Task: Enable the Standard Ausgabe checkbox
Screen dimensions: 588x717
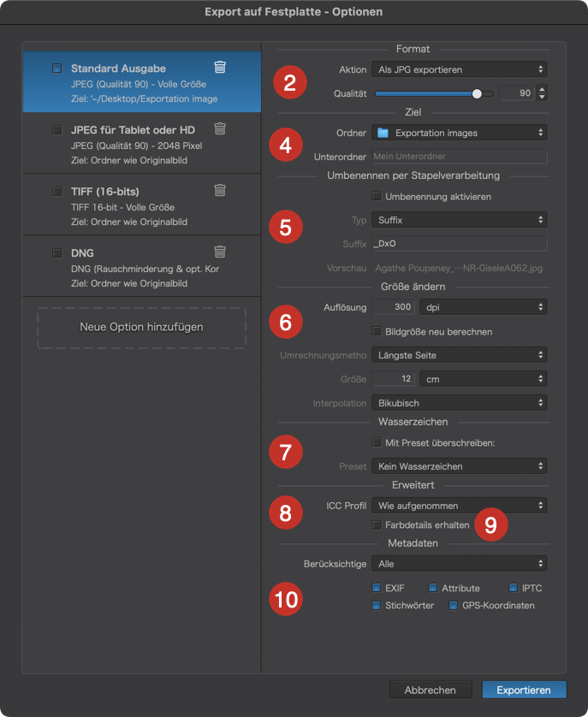Action: 57,68
